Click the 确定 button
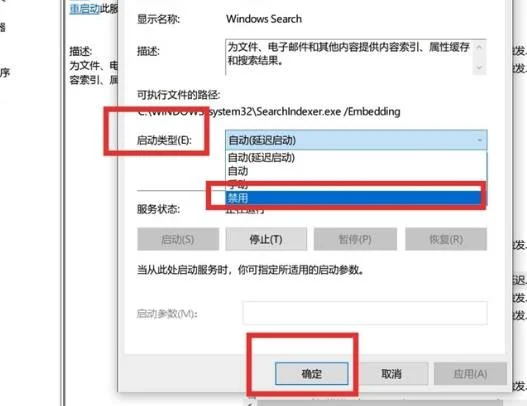527x406 pixels. tap(312, 374)
